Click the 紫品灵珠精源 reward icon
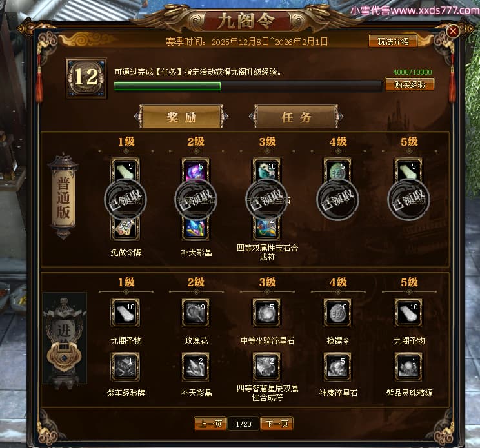Viewport: 480px width, 448px height. (408, 367)
